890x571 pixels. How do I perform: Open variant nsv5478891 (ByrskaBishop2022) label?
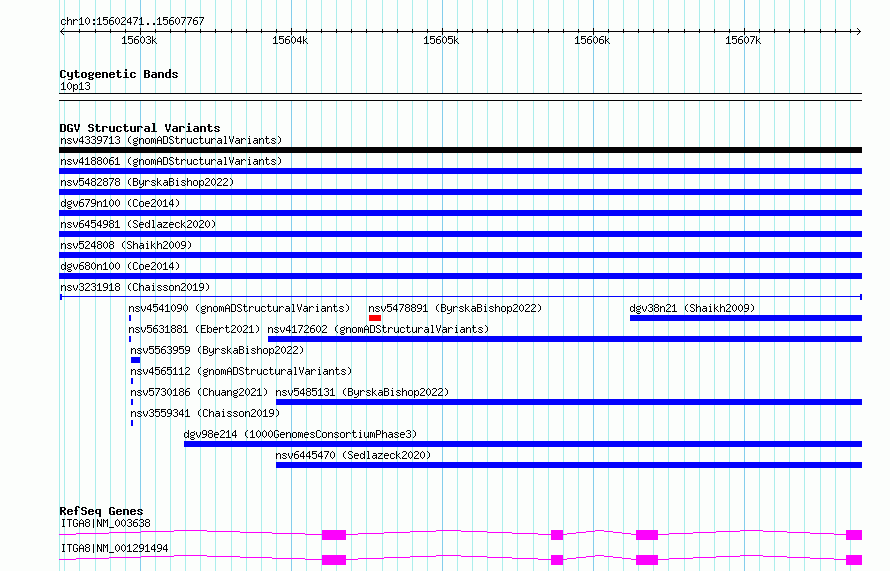coord(455,308)
